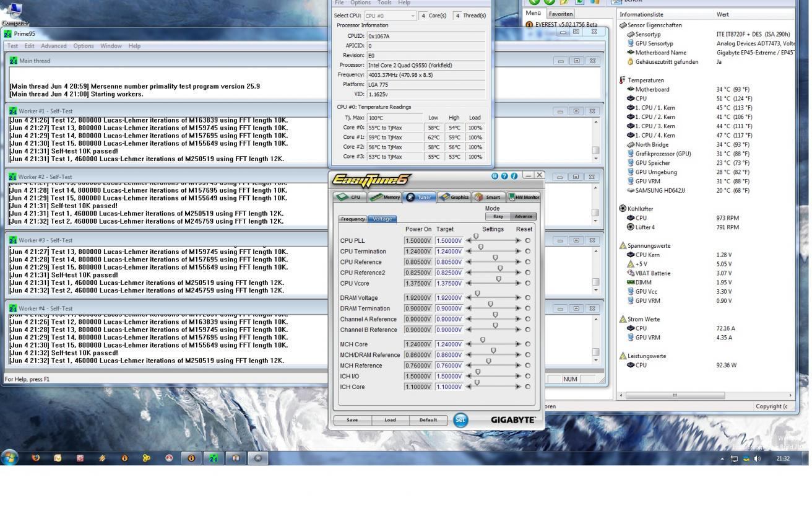This screenshot has width=812, height=508.
Task: Click Prime95 application icon in title bar
Action: pyautogui.click(x=8, y=34)
